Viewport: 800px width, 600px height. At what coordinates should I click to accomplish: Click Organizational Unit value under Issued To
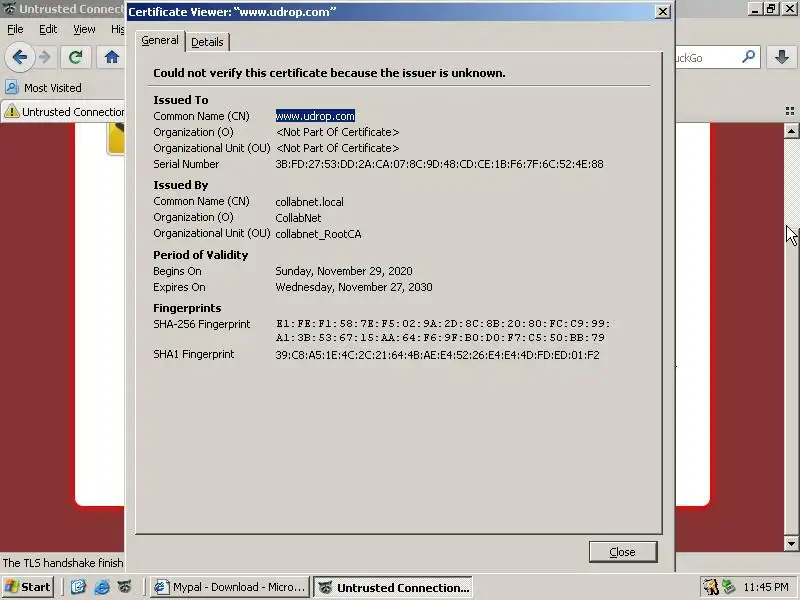337,148
